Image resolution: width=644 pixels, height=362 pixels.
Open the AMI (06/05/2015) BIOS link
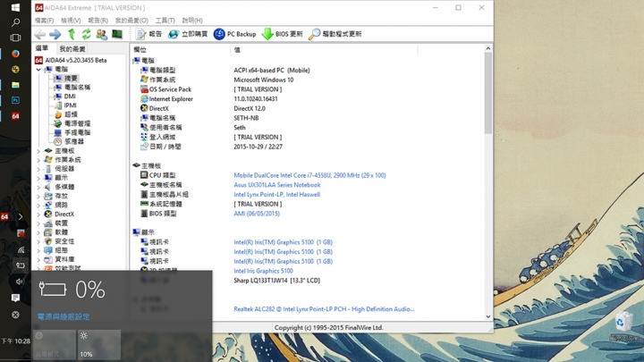coord(257,214)
